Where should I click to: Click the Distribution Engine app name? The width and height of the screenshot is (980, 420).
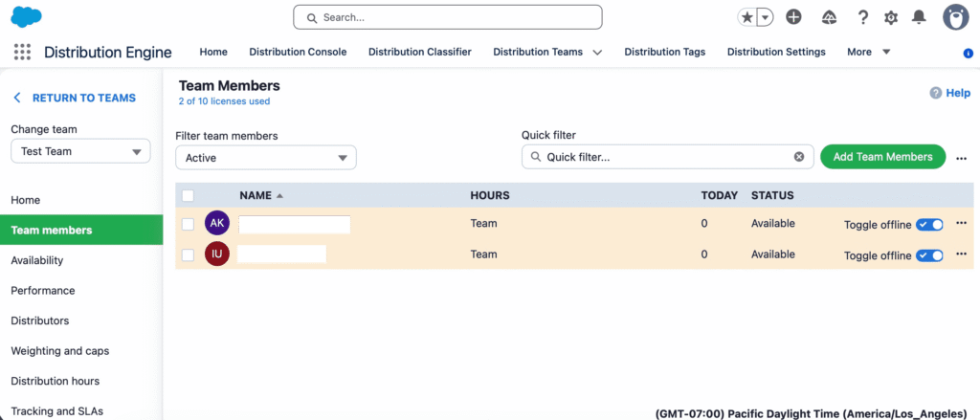(x=107, y=53)
